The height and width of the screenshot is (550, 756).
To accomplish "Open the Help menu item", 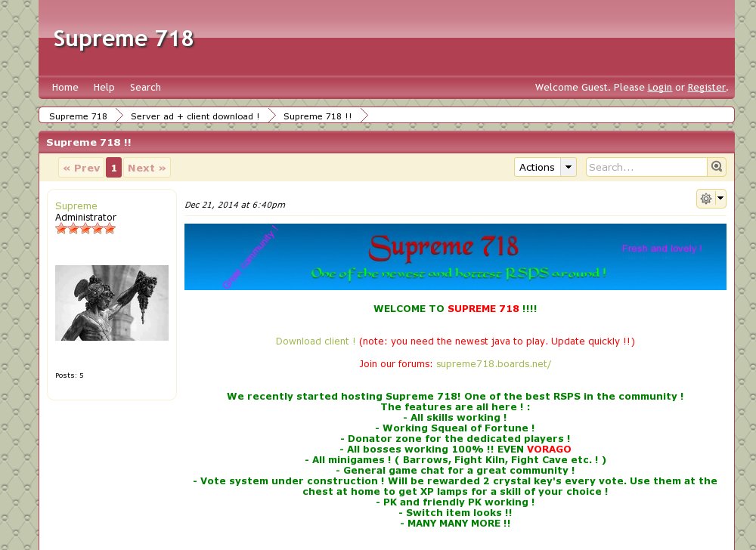I will tap(104, 87).
